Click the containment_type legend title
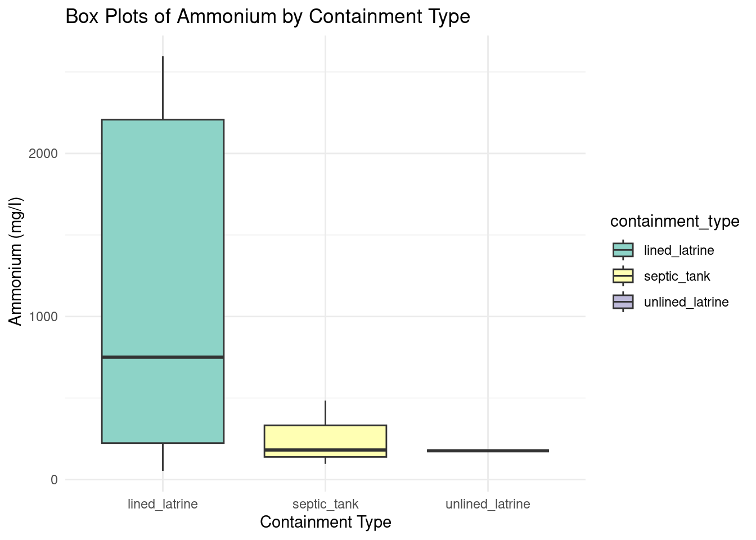Image resolution: width=756 pixels, height=540 pixels. click(x=674, y=221)
